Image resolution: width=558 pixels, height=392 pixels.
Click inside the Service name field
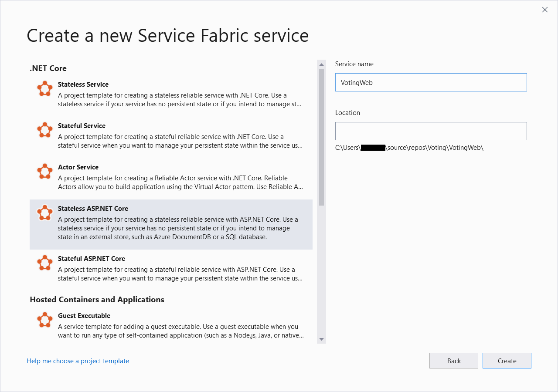431,82
